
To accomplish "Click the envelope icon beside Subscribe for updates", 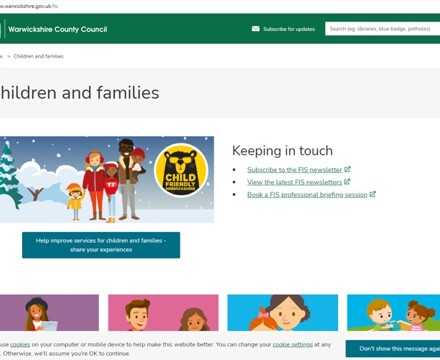I will 256,29.
